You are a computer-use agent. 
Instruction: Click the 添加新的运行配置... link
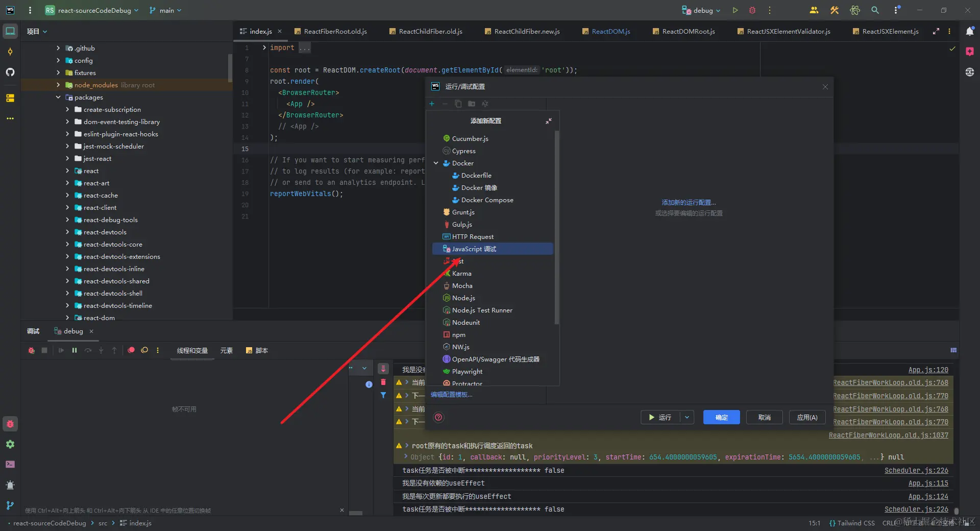point(689,203)
